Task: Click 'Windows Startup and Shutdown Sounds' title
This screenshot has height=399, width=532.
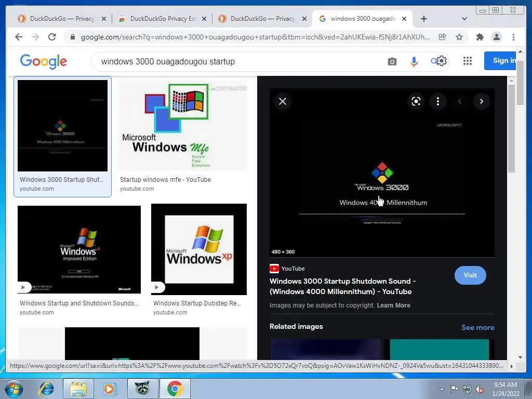Action: click(x=79, y=303)
